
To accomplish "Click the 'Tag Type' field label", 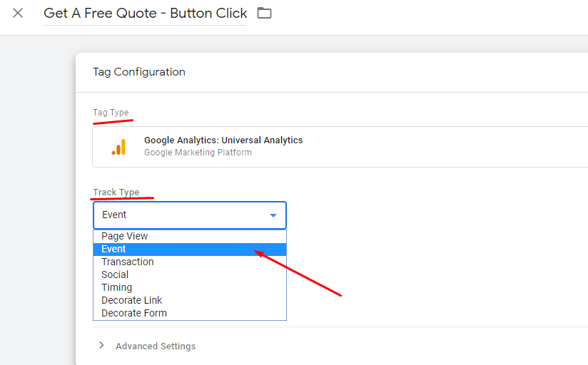I will click(111, 113).
